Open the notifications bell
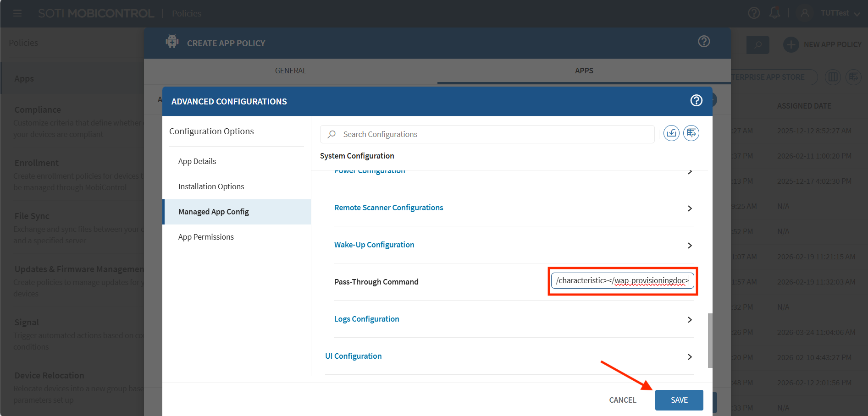 pyautogui.click(x=774, y=13)
